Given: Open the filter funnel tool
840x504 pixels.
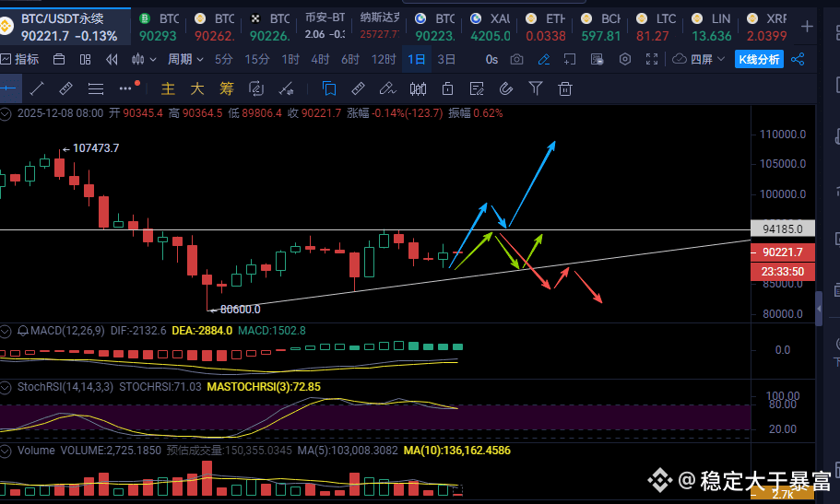Looking at the screenshot, I should click(x=535, y=89).
